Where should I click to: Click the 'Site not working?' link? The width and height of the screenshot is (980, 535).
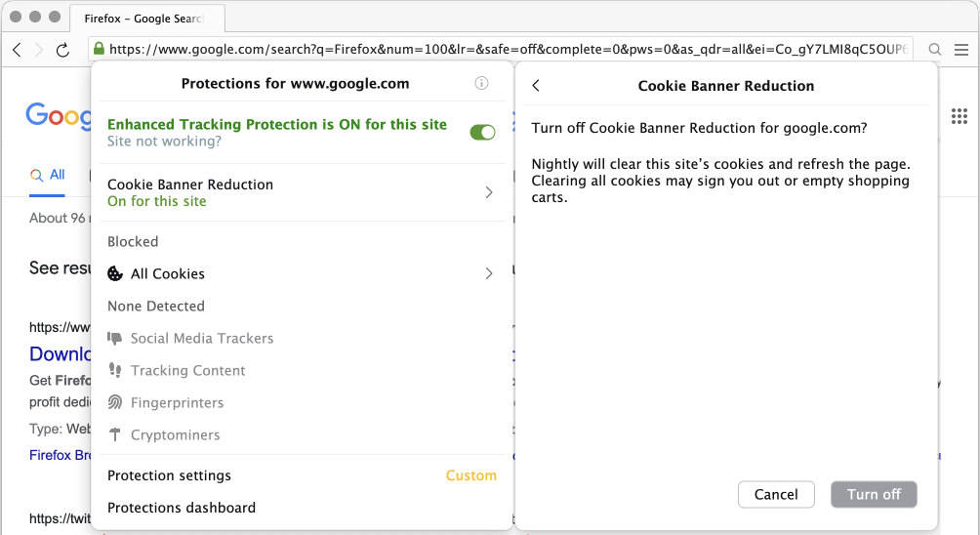pos(164,142)
